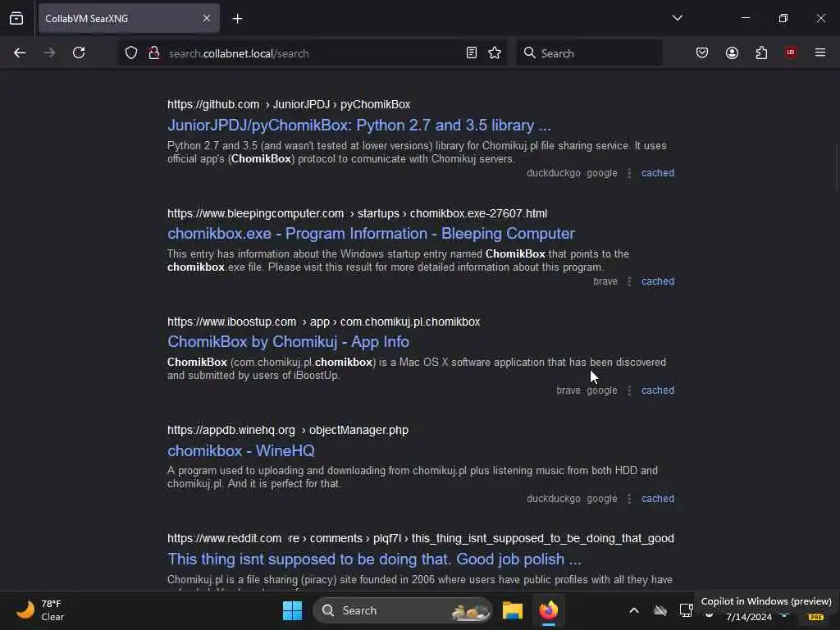Open chomikbox.exe Bleeping Computer result
Image resolution: width=840 pixels, height=630 pixels.
pyautogui.click(x=371, y=234)
